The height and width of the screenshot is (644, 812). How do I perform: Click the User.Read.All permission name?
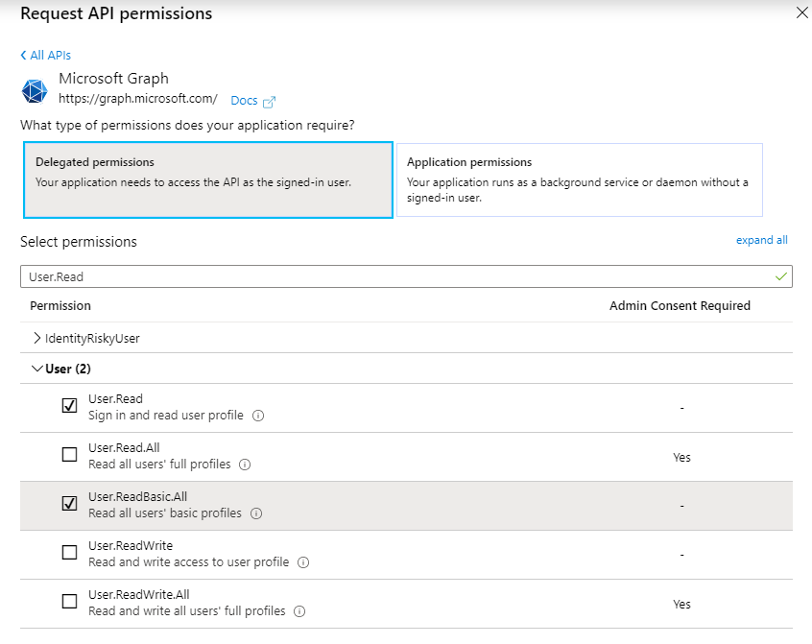coord(124,448)
